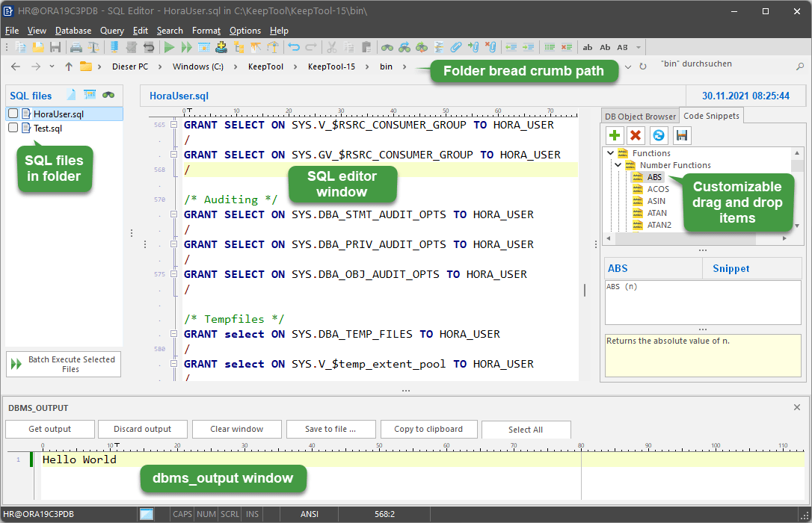Copy DBMS output to clipboard
This screenshot has height=523, width=812.
pyautogui.click(x=428, y=430)
